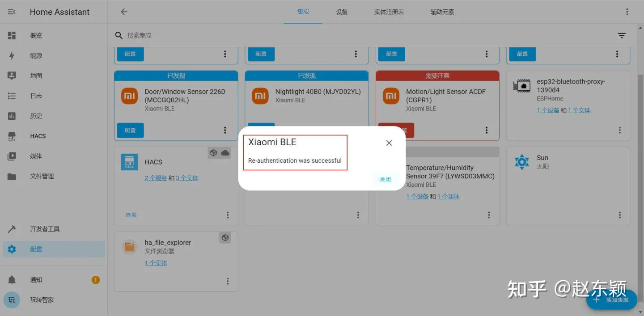Click the HACS card custom-integration box badge
644x316 pixels.
pyautogui.click(x=214, y=153)
